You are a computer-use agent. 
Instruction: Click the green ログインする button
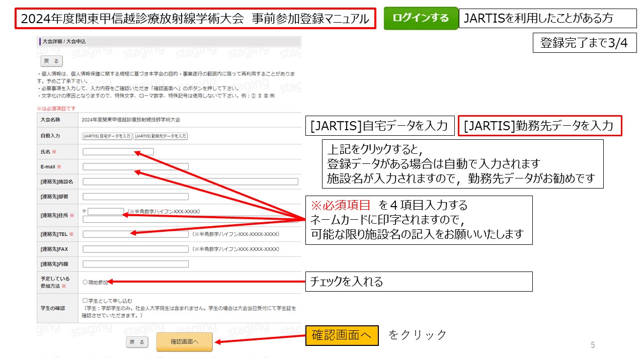421,19
